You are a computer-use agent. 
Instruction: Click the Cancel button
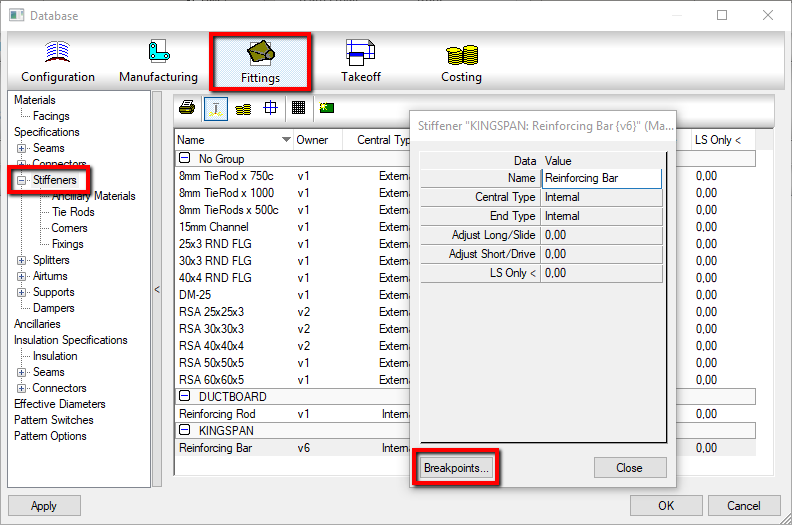744,506
